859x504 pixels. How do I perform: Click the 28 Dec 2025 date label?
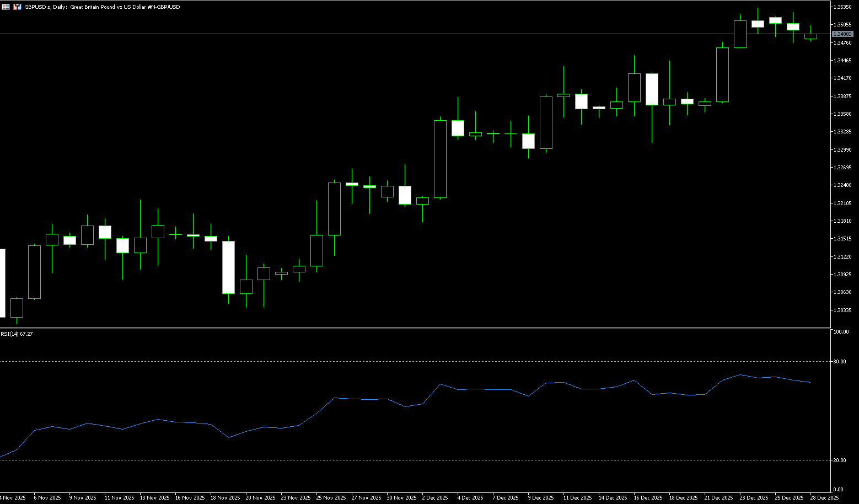pos(824,498)
